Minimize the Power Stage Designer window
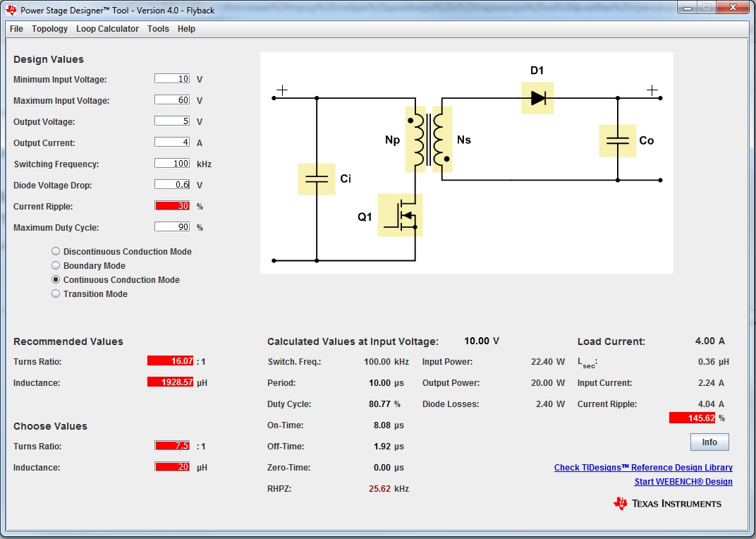Viewport: 756px width, 539px height. tap(688, 7)
